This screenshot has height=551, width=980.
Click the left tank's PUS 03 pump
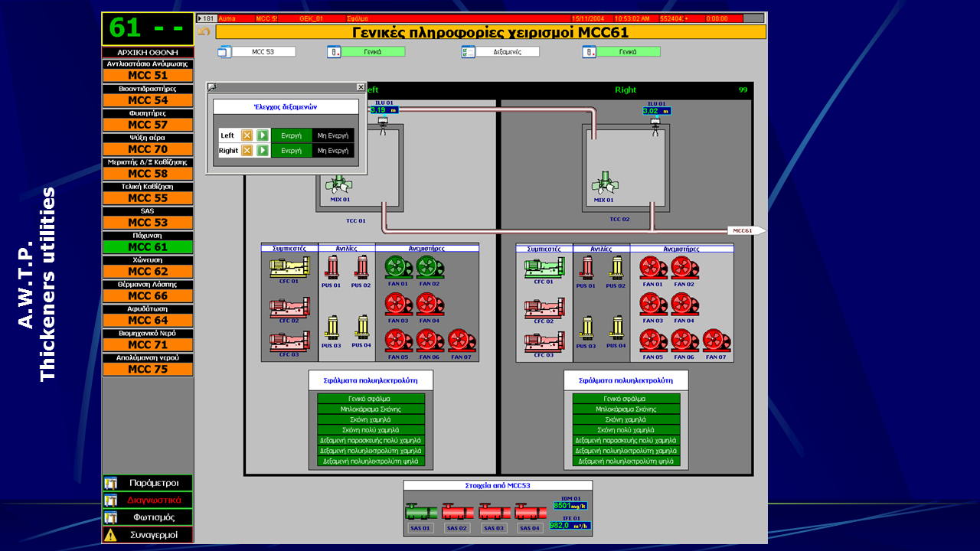pyautogui.click(x=332, y=328)
